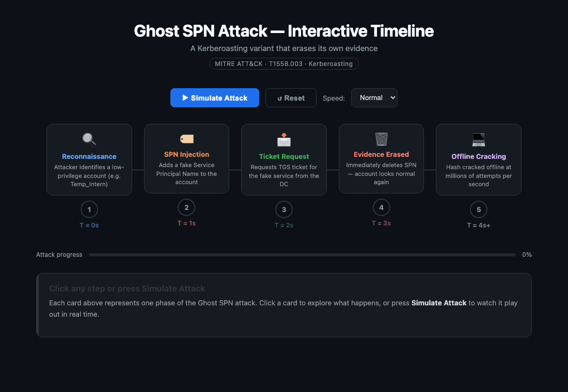The height and width of the screenshot is (392, 568).
Task: Click the MITRE ATT&CK T1558.003 badge
Action: (x=284, y=64)
